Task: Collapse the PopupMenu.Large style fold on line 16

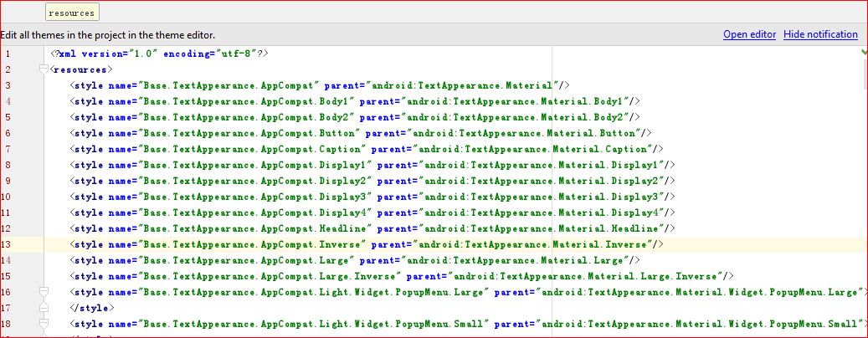Action: pyautogui.click(x=44, y=292)
